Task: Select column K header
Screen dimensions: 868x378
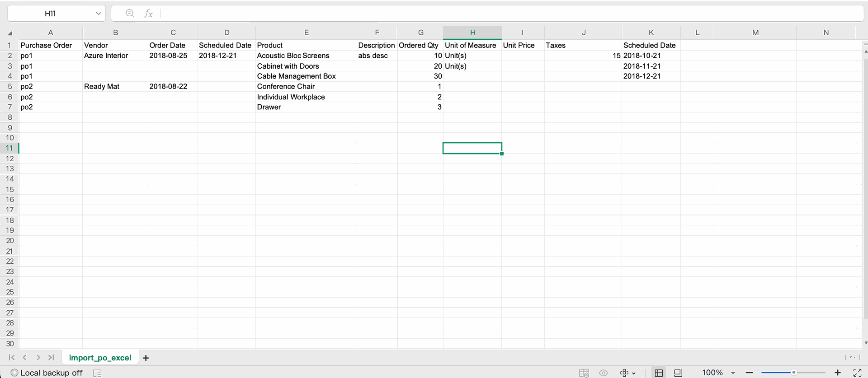Action: [x=651, y=33]
